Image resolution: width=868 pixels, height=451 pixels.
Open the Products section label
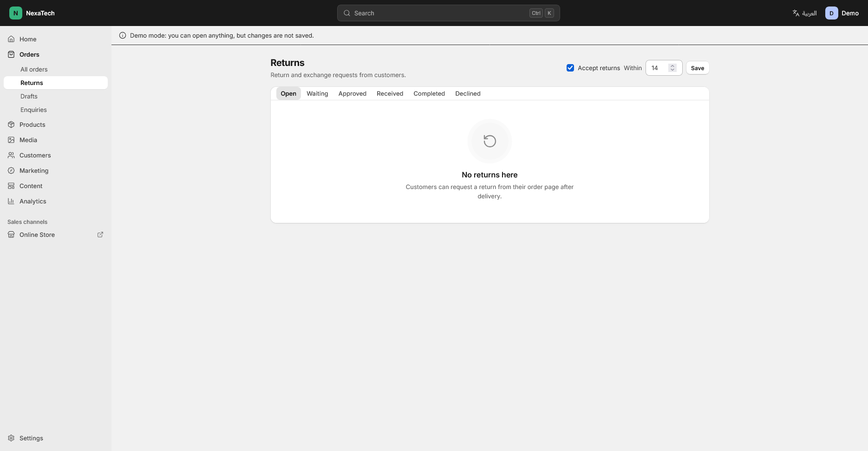click(x=32, y=124)
